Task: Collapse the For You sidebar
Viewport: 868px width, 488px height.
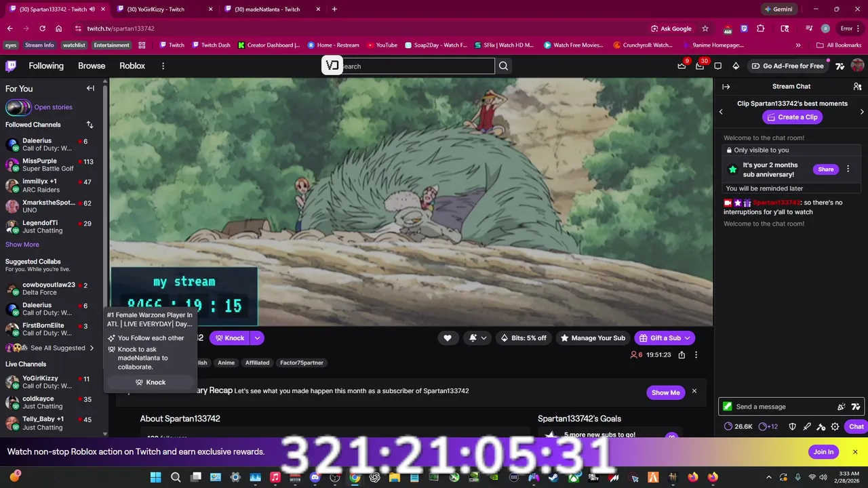Action: point(90,88)
